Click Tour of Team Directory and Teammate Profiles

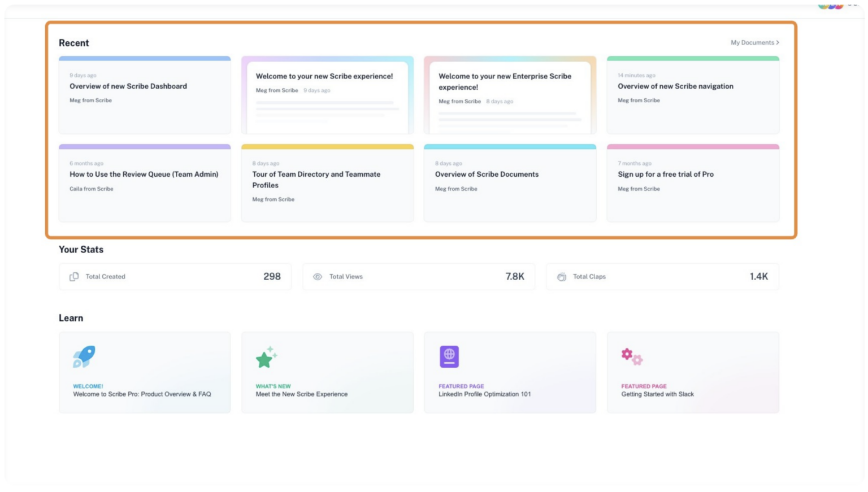pos(327,183)
